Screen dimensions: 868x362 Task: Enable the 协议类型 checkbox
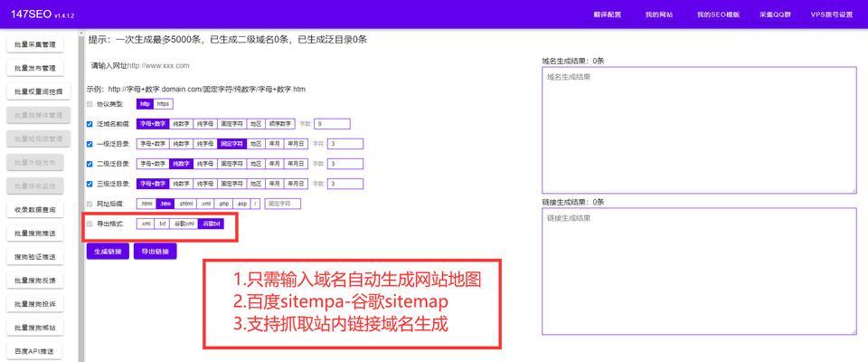[90, 104]
